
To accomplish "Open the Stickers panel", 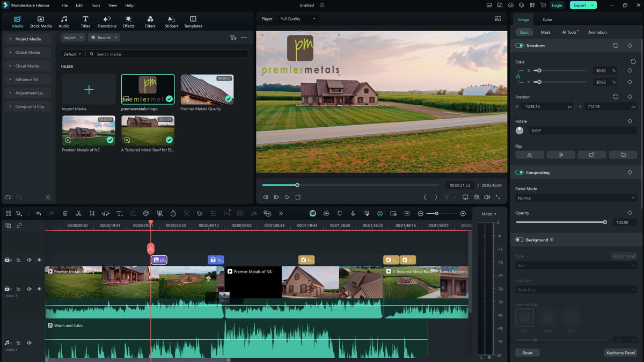I will [171, 21].
